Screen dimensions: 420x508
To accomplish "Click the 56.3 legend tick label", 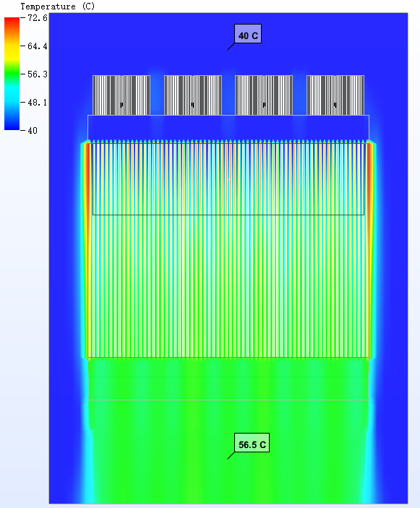I will [38, 74].
